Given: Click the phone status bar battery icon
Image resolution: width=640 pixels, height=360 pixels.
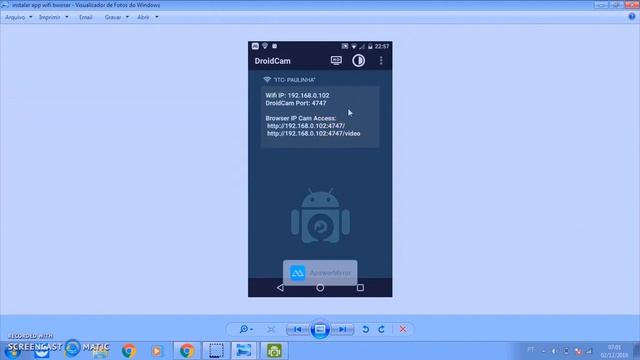Looking at the screenshot, I should (x=370, y=46).
